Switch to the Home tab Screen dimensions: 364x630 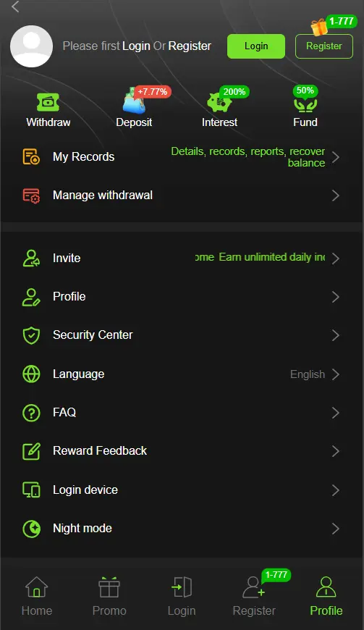[x=36, y=596]
